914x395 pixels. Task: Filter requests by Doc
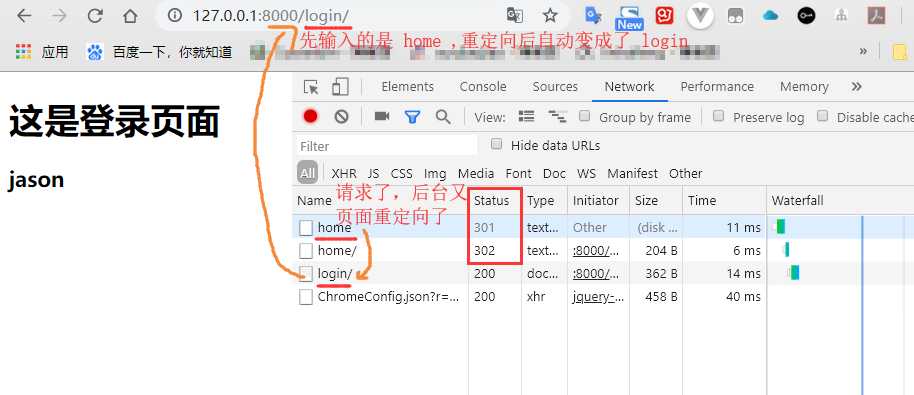point(554,174)
